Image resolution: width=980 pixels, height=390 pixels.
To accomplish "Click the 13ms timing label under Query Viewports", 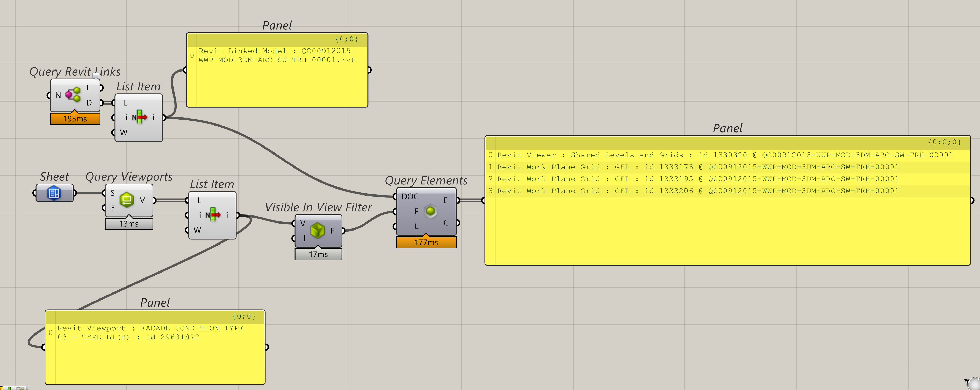I will [129, 224].
